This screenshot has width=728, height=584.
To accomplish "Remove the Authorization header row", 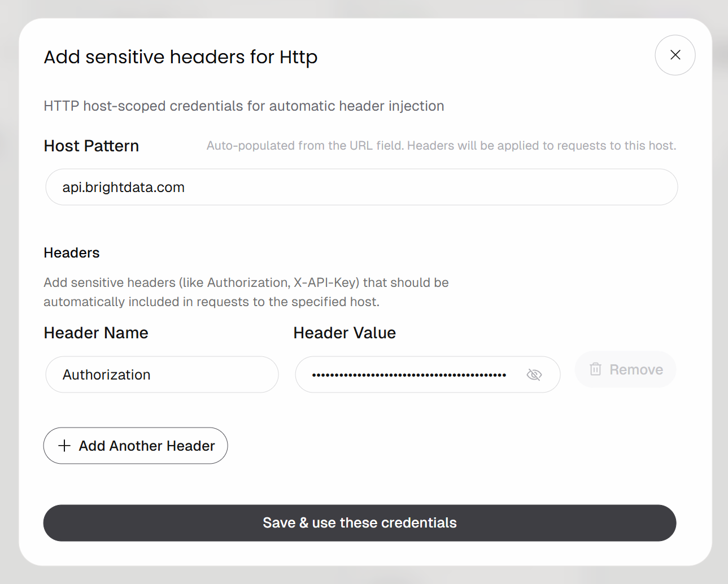I will 625,369.
